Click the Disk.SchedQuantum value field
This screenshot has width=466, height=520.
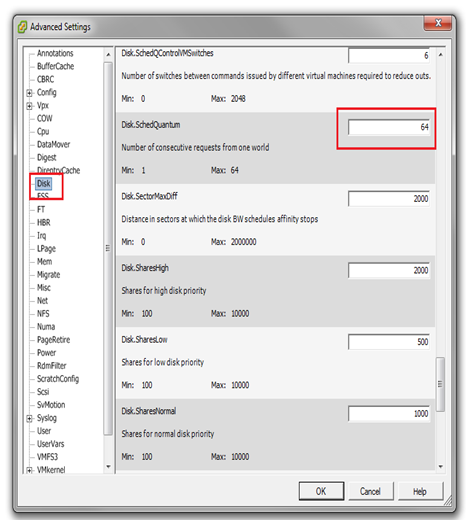tap(389, 127)
